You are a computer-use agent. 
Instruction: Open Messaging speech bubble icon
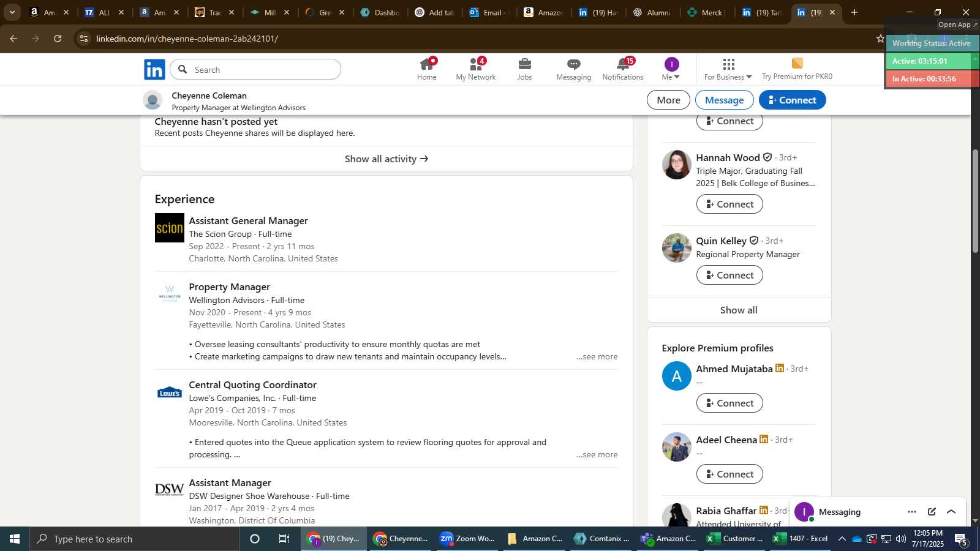(573, 69)
